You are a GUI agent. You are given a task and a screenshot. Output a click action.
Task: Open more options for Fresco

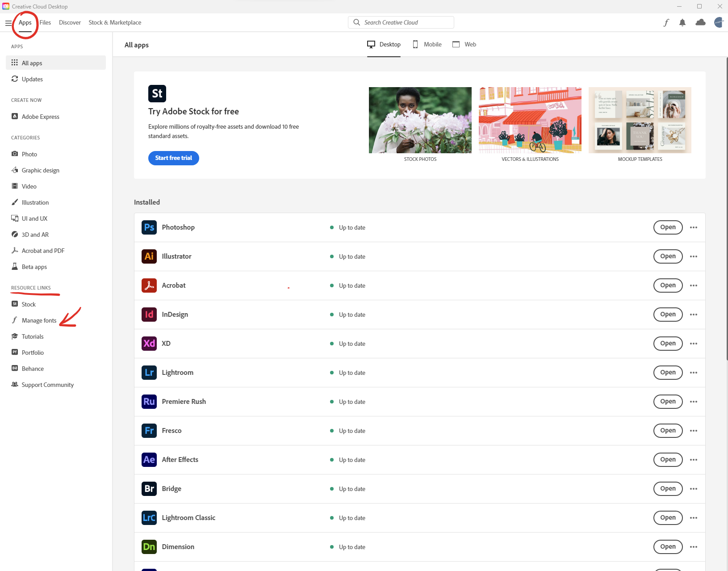point(694,431)
